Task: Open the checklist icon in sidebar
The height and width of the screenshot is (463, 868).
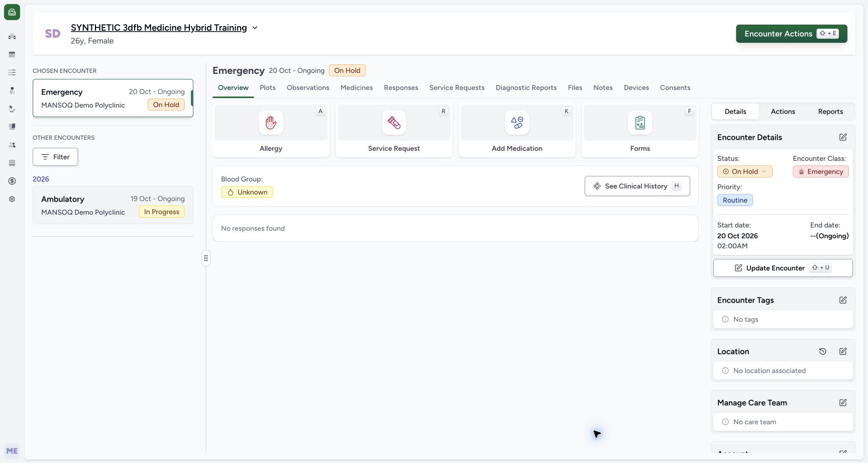Action: [x=12, y=72]
